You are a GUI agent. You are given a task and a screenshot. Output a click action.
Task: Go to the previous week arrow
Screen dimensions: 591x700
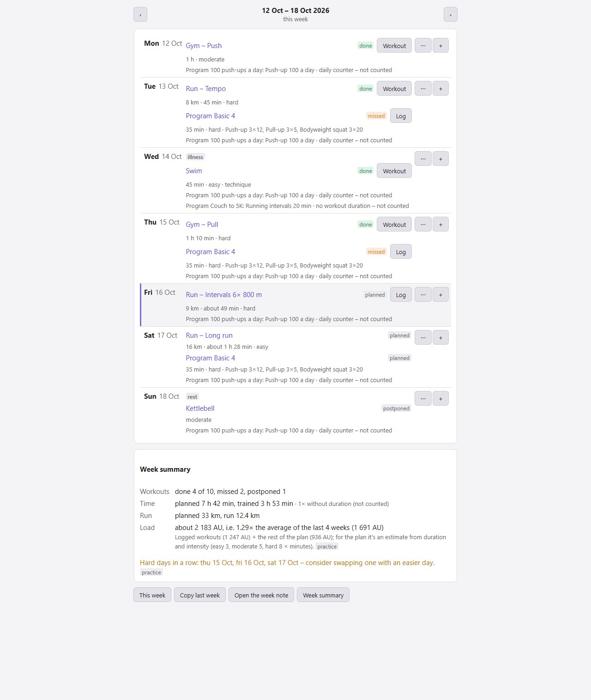(x=140, y=14)
